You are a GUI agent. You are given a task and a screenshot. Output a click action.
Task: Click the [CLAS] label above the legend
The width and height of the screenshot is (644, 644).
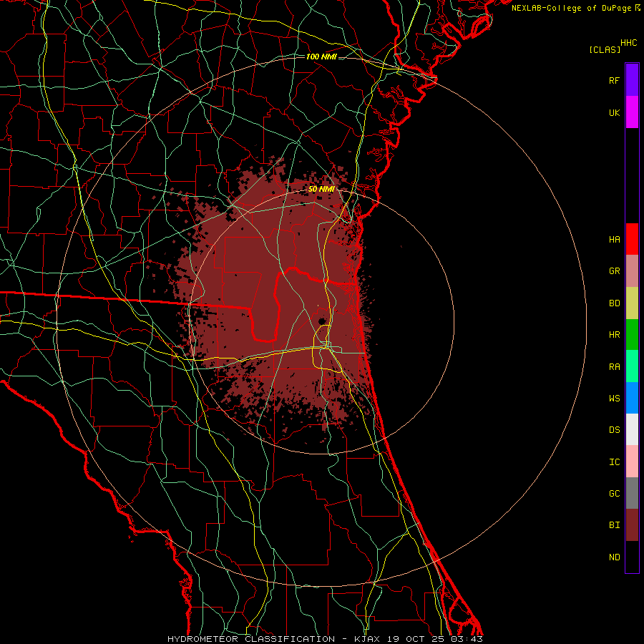click(605, 49)
